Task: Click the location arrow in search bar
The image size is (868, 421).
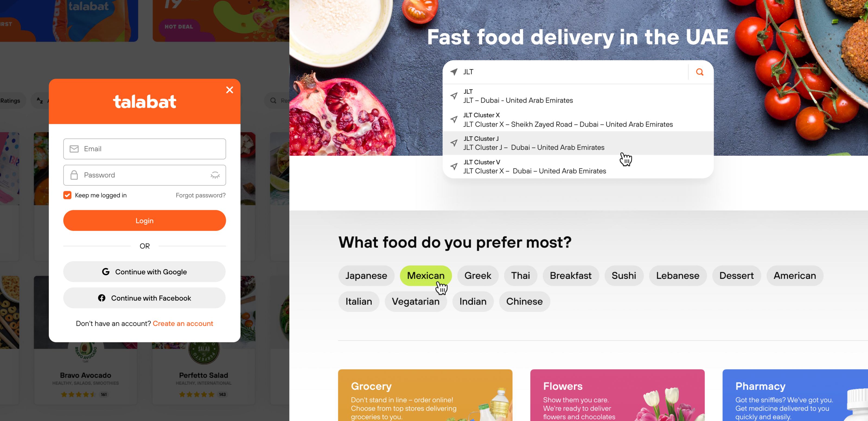Action: [x=454, y=72]
